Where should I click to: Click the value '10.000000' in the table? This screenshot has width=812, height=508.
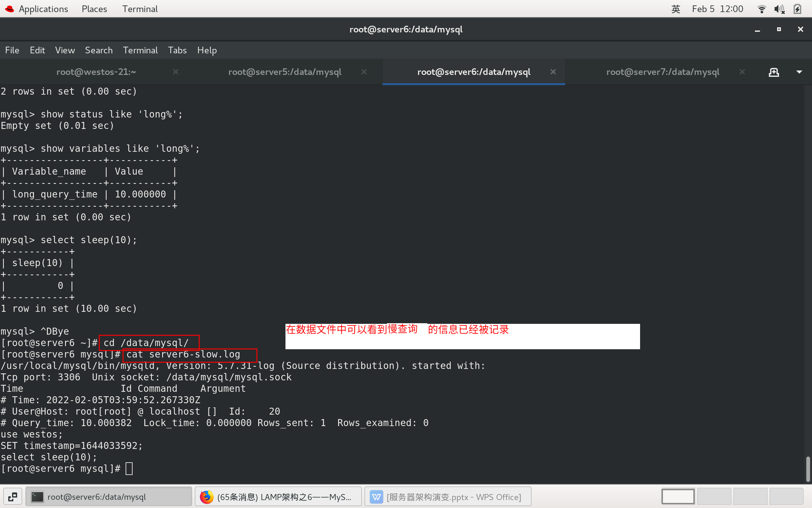(x=140, y=195)
